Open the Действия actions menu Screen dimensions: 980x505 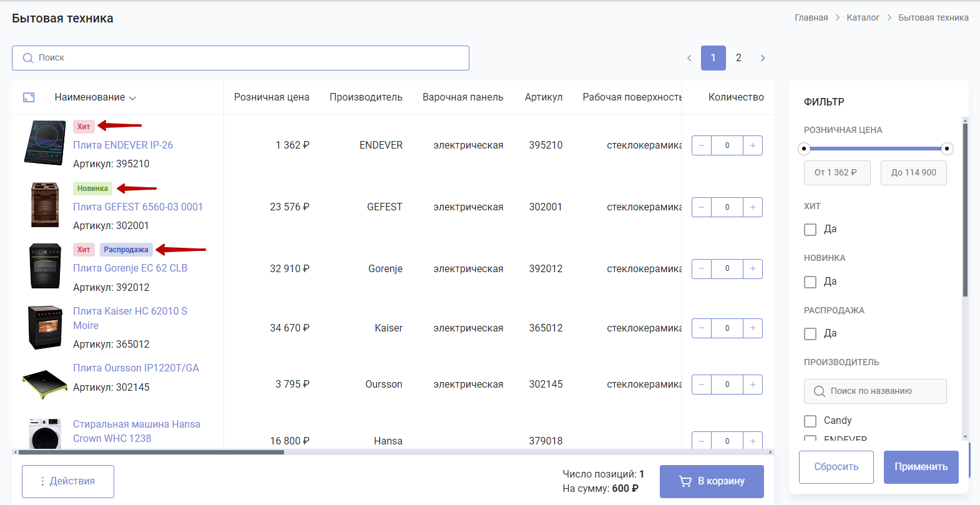coord(68,481)
